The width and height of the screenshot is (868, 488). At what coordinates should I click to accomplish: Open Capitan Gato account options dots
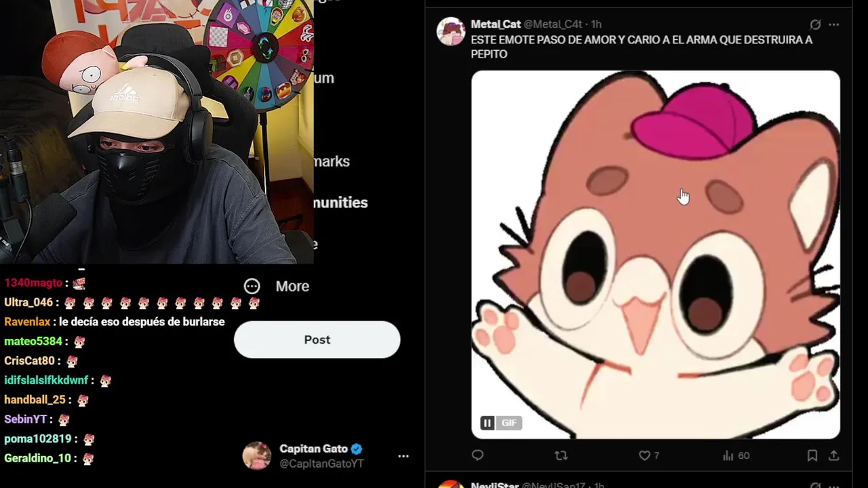[403, 456]
